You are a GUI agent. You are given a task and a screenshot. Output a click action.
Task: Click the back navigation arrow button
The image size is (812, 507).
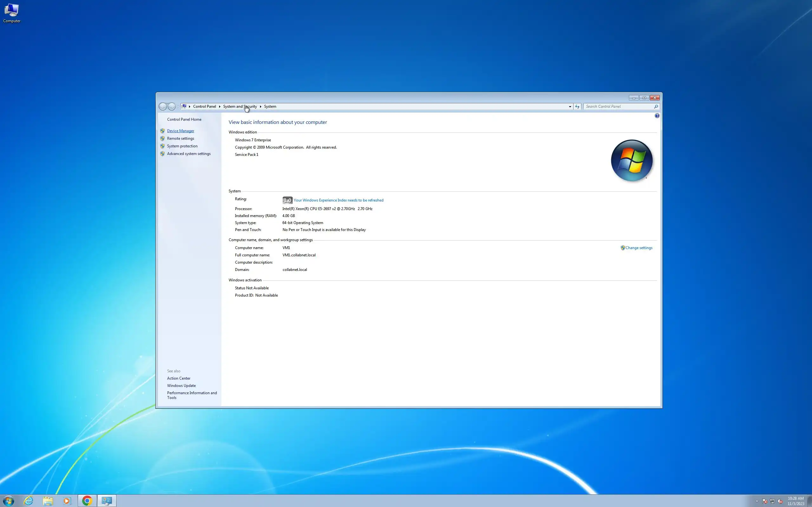pyautogui.click(x=163, y=107)
